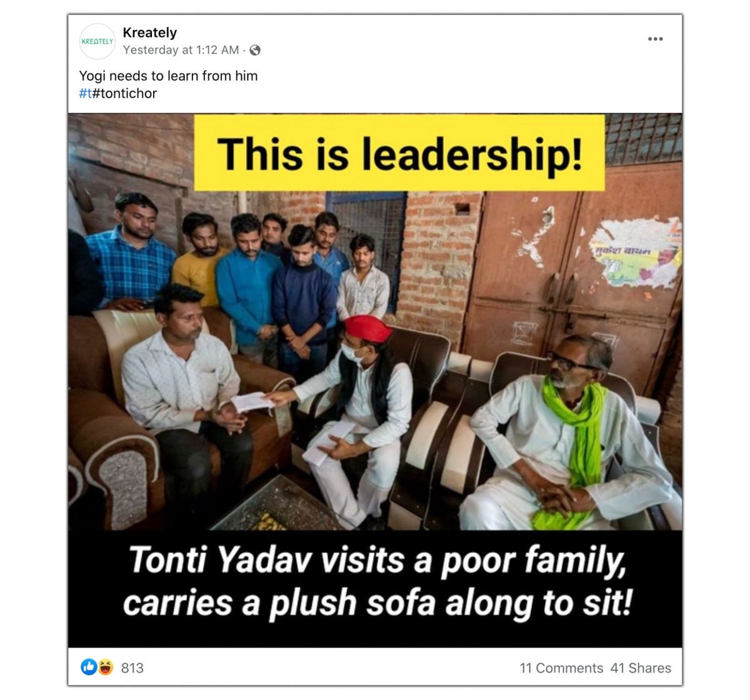The image size is (750, 700).
Task: Open the post options three-dot menu
Action: tap(655, 39)
